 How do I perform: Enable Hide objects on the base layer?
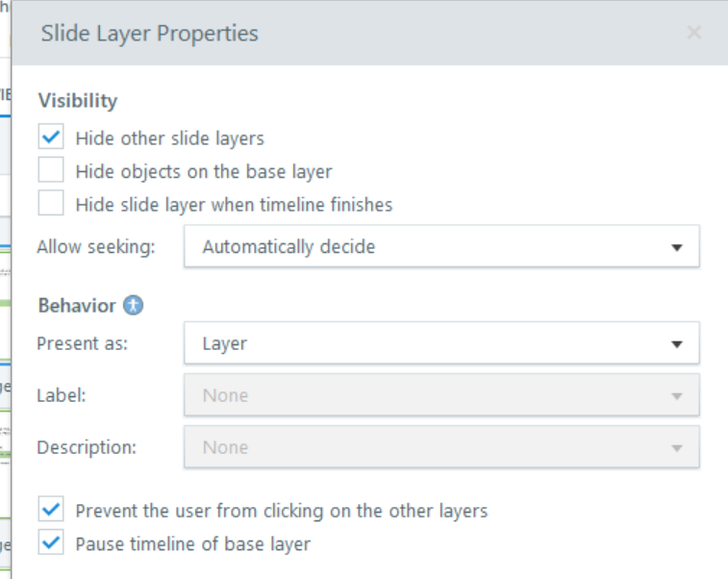(x=51, y=171)
